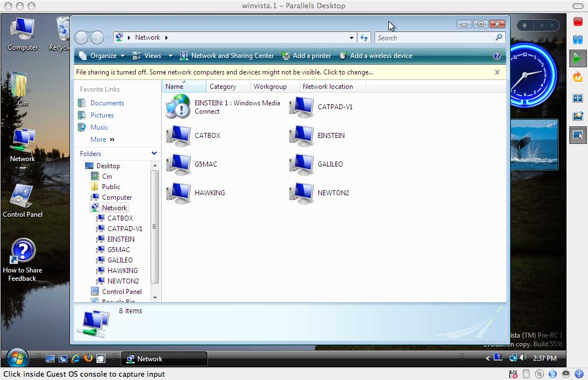Dismiss the file sharing information bar

coord(497,72)
